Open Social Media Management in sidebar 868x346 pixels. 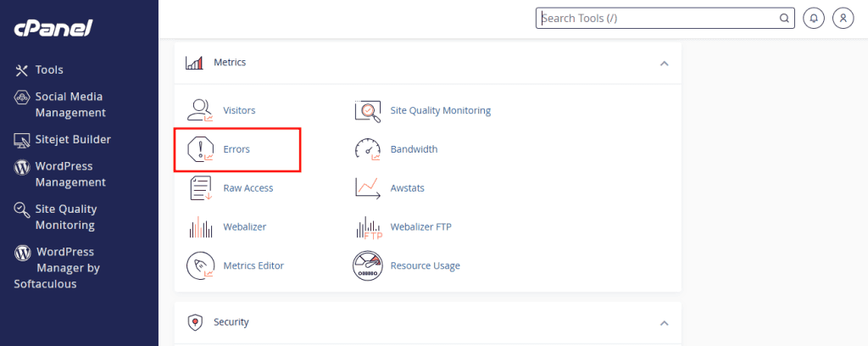click(x=70, y=104)
